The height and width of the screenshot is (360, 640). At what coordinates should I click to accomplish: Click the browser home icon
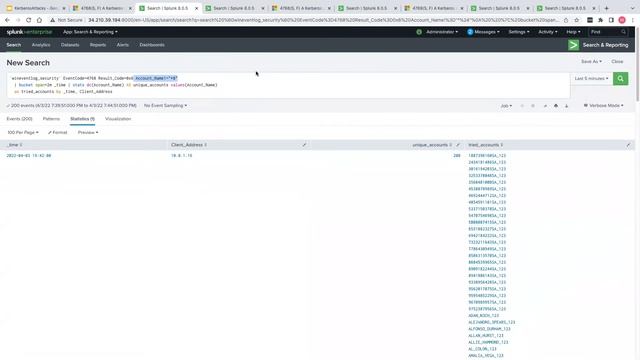[x=39, y=20]
